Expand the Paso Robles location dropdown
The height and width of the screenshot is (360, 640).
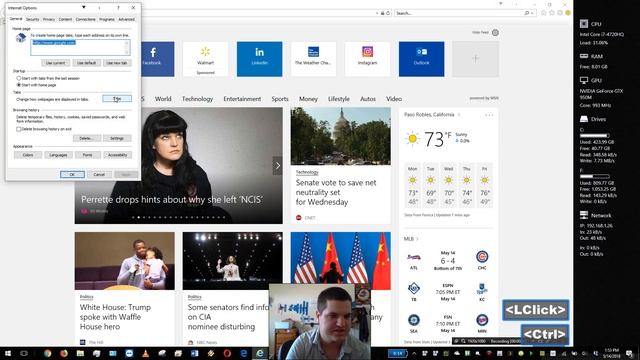[x=459, y=115]
